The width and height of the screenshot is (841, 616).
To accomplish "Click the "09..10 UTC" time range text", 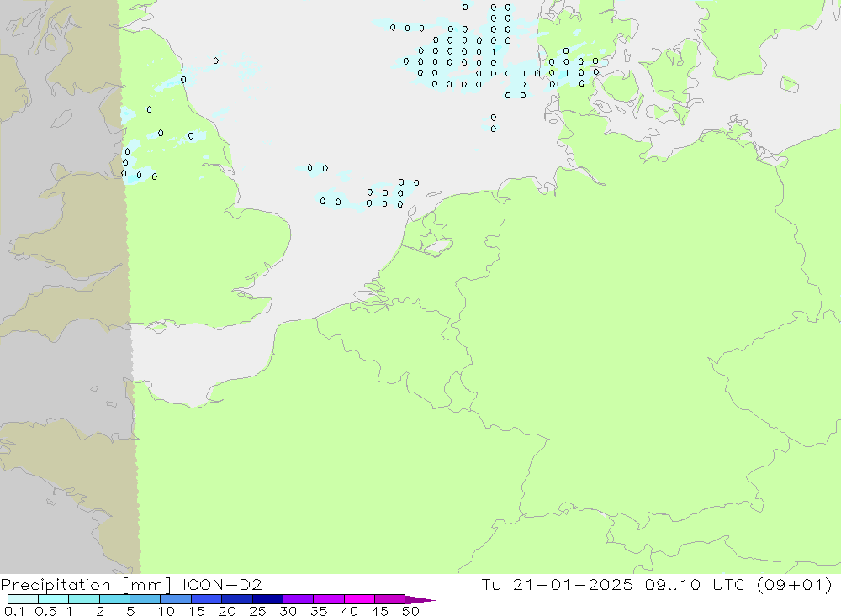I will click(695, 584).
